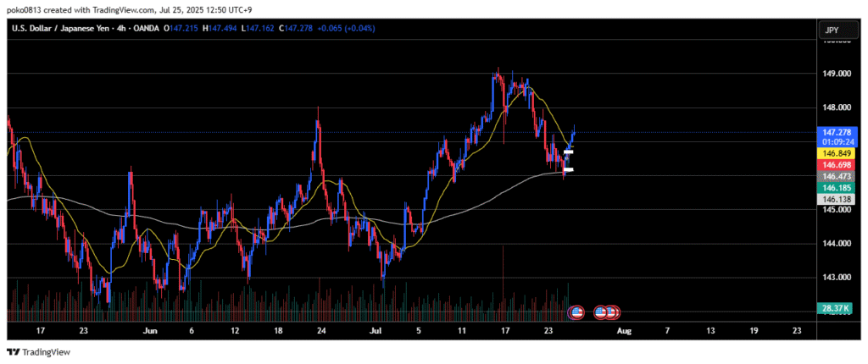Click the gray 146.473 price label
This screenshot has width=868, height=364.
837,176
